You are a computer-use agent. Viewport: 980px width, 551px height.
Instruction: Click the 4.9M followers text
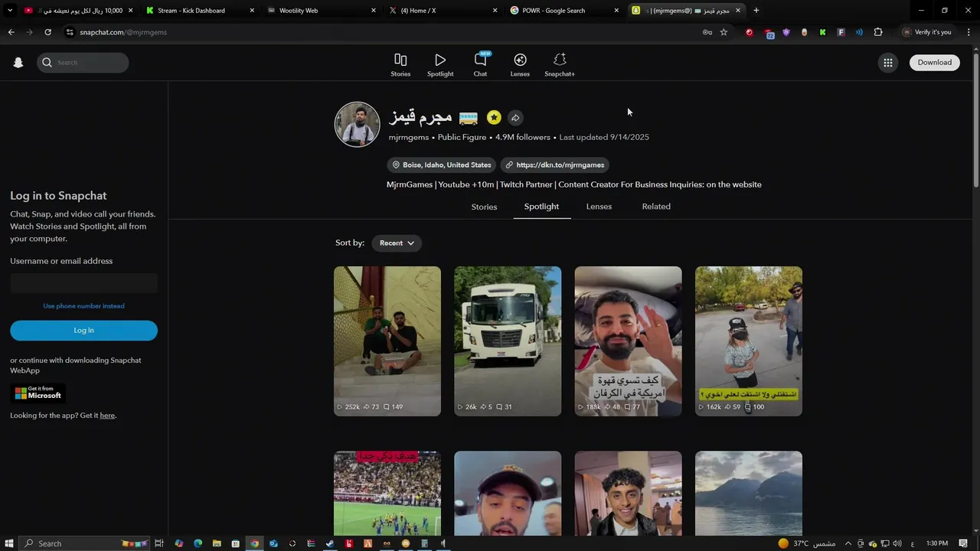click(x=523, y=138)
